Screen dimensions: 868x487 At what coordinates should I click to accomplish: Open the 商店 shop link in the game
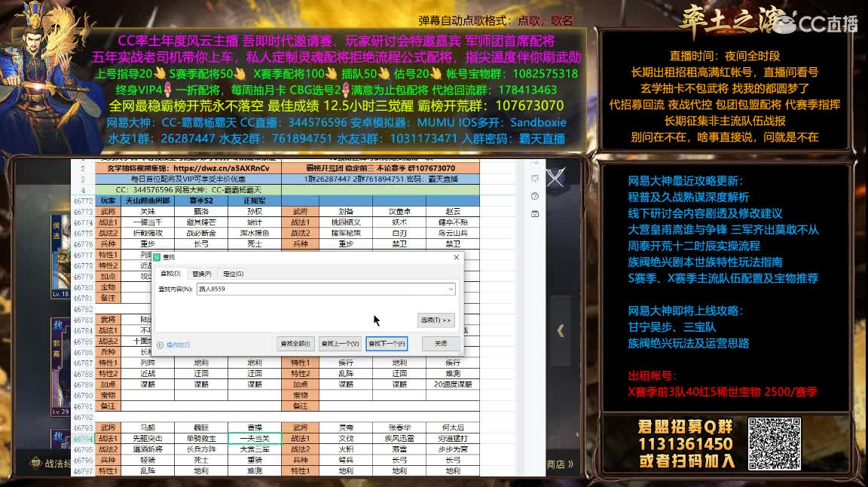(x=560, y=464)
